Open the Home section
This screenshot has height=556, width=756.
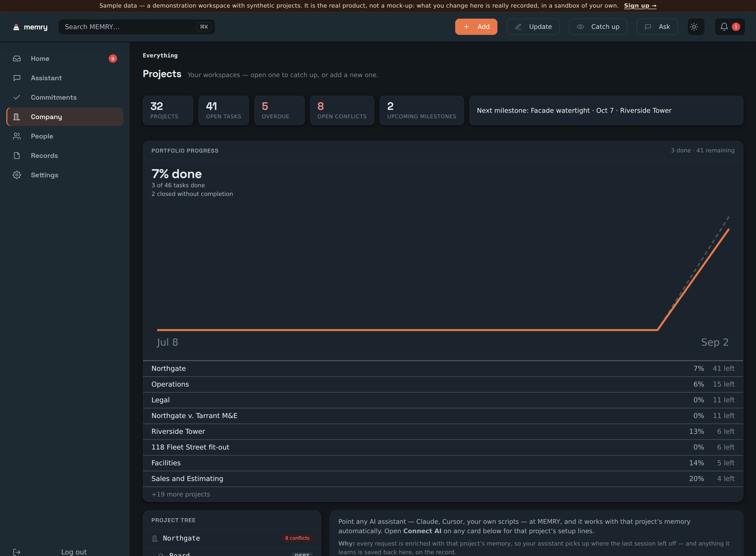(x=65, y=58)
